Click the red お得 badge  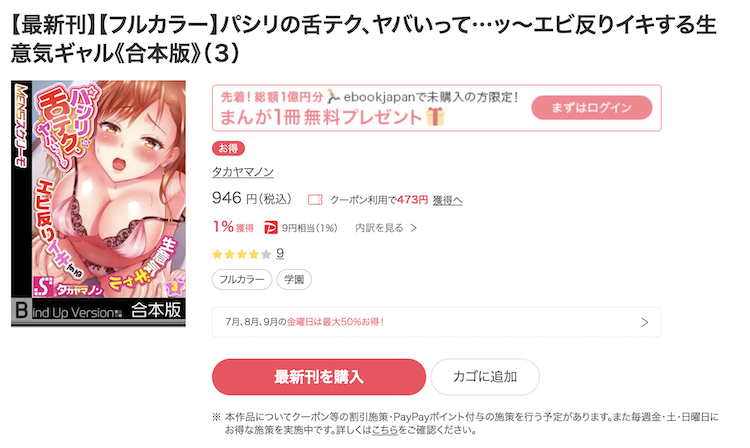pos(228,149)
